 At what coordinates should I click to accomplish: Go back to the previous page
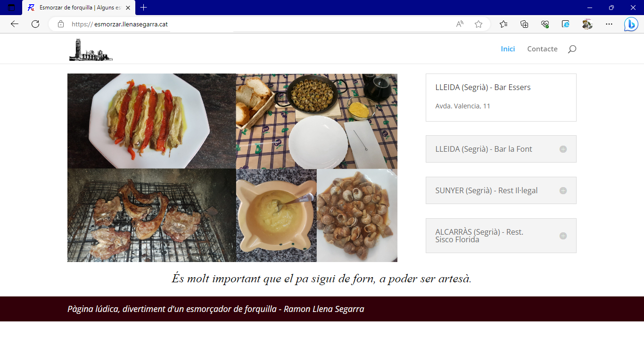(14, 24)
